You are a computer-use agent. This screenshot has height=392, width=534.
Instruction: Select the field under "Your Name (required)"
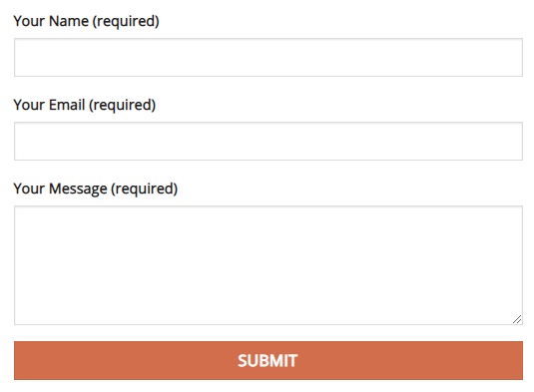268,58
